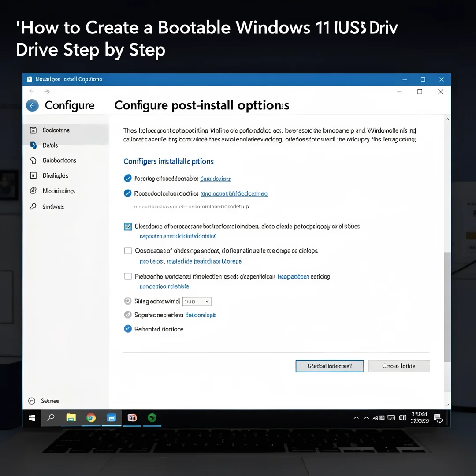Check the Rieboenhe checkbox
The height and width of the screenshot is (476, 476).
coord(128,276)
